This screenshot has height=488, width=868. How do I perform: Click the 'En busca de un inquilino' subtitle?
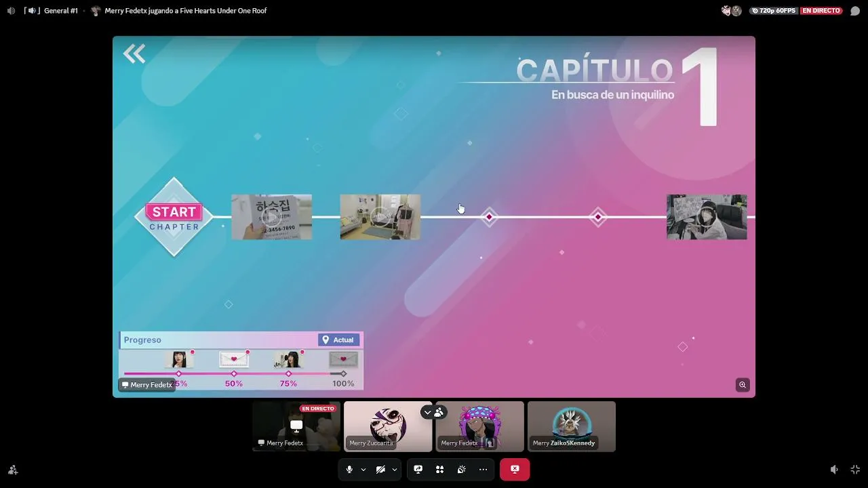612,95
